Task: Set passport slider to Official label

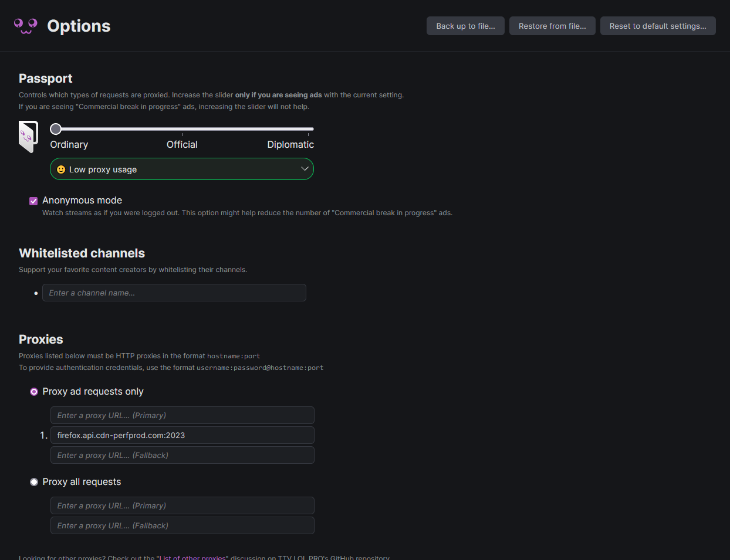Action: (x=182, y=144)
